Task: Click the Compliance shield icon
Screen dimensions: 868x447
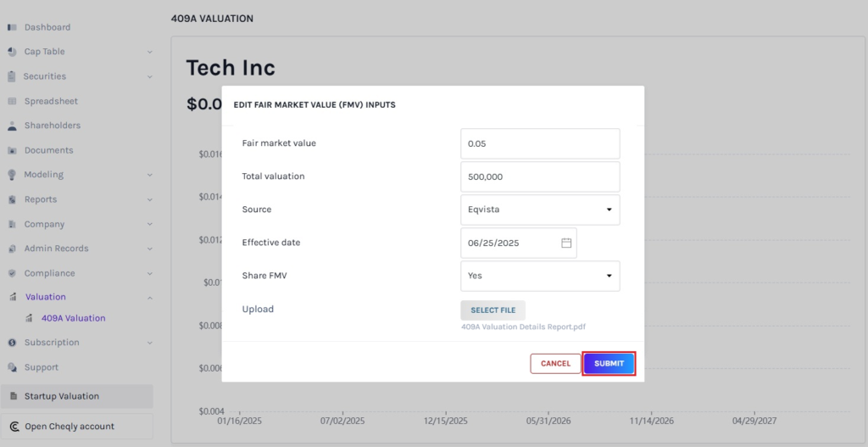Action: pyautogui.click(x=12, y=273)
